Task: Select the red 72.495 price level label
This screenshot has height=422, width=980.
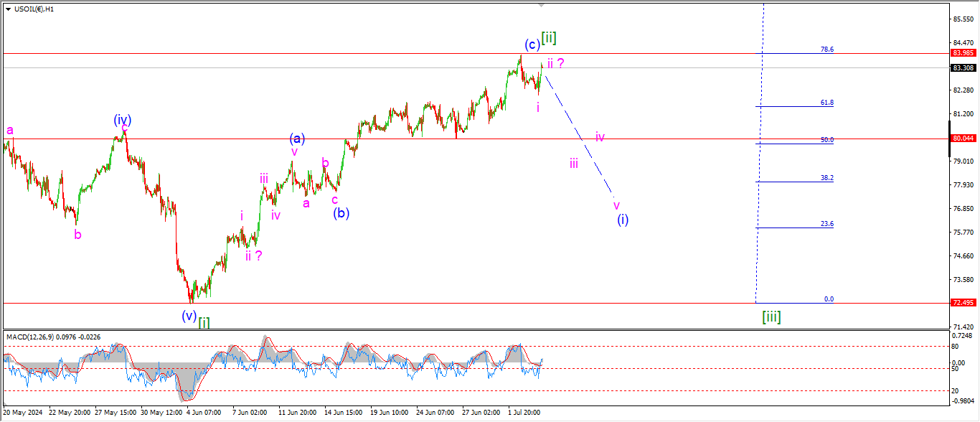Action: pyautogui.click(x=962, y=303)
